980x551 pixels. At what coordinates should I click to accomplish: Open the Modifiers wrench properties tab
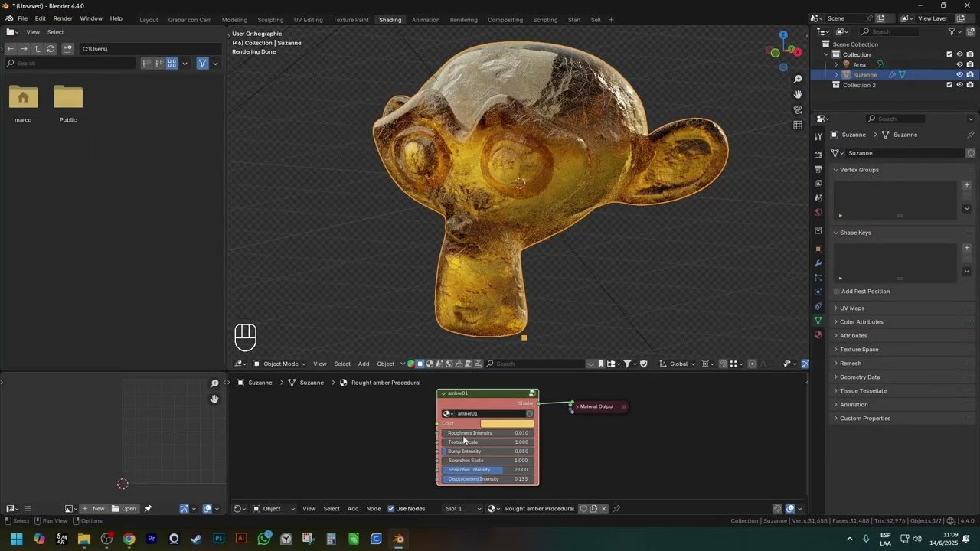pyautogui.click(x=818, y=263)
